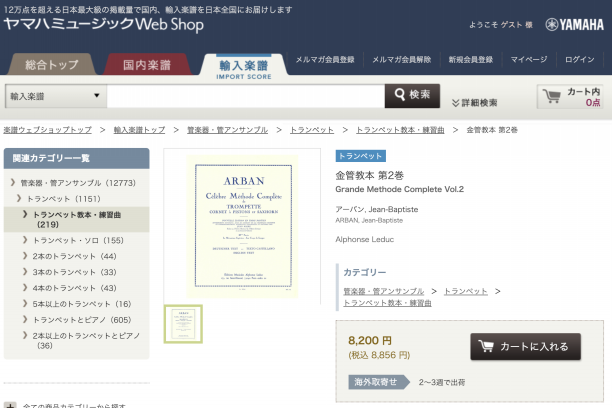Open the 輸入楽譜 search category dropdown

tap(56, 96)
